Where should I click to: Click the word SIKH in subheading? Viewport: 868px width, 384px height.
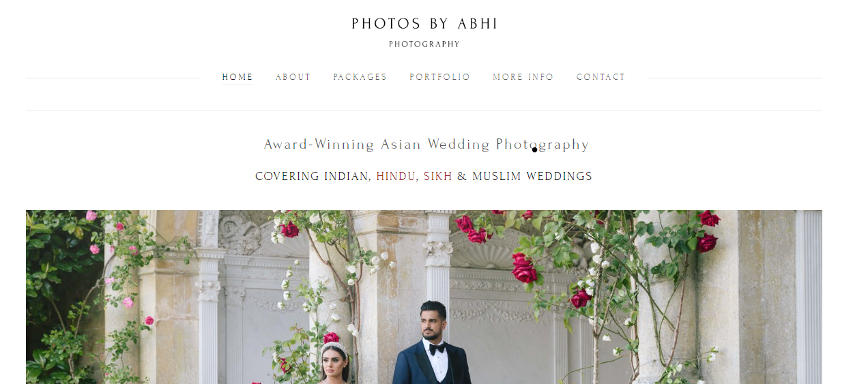(x=437, y=177)
